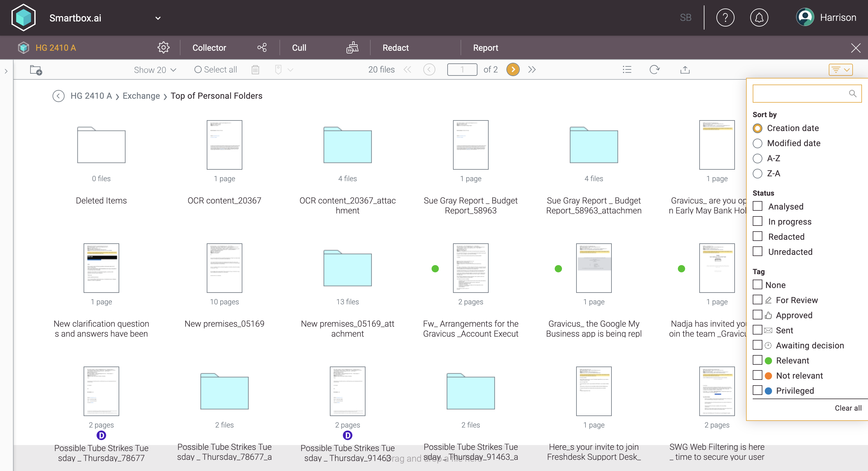The width and height of the screenshot is (868, 471).
Task: Click Clear all filters link
Action: tap(848, 408)
